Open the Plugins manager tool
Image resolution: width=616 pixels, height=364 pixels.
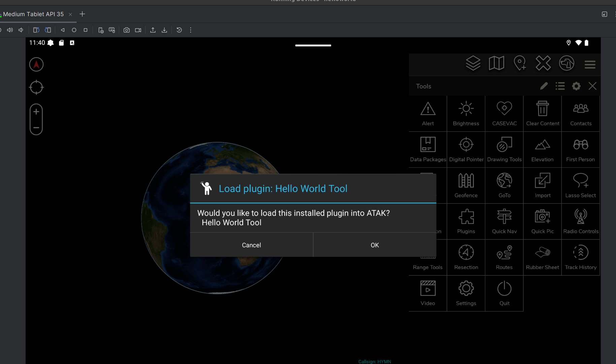click(466, 222)
